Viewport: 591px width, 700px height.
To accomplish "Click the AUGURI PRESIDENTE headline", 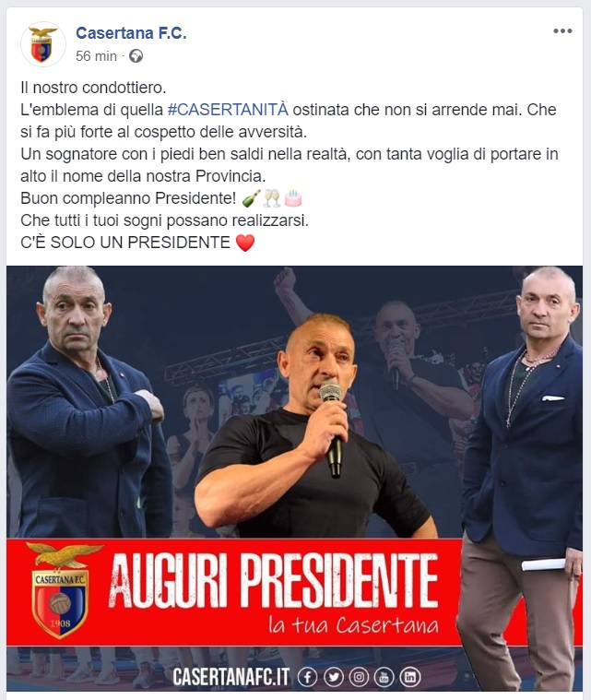I will 274,581.
